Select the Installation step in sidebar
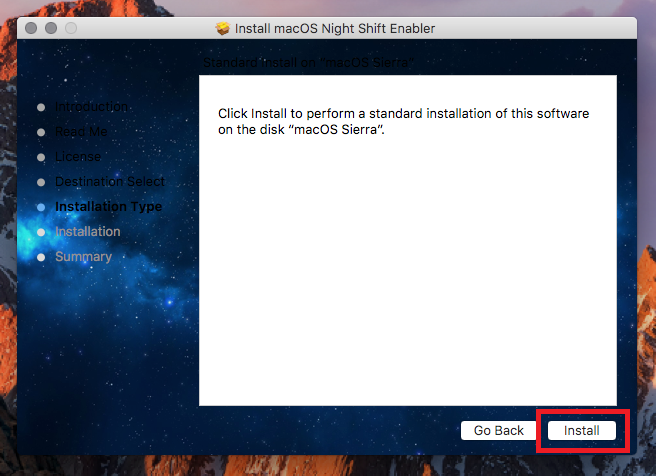 point(88,232)
